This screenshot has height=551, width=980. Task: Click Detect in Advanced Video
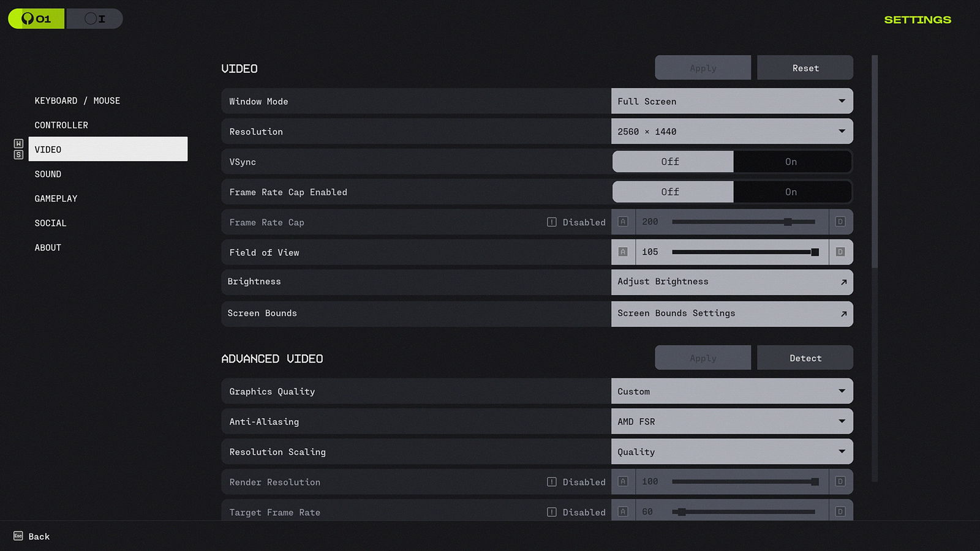(x=805, y=358)
